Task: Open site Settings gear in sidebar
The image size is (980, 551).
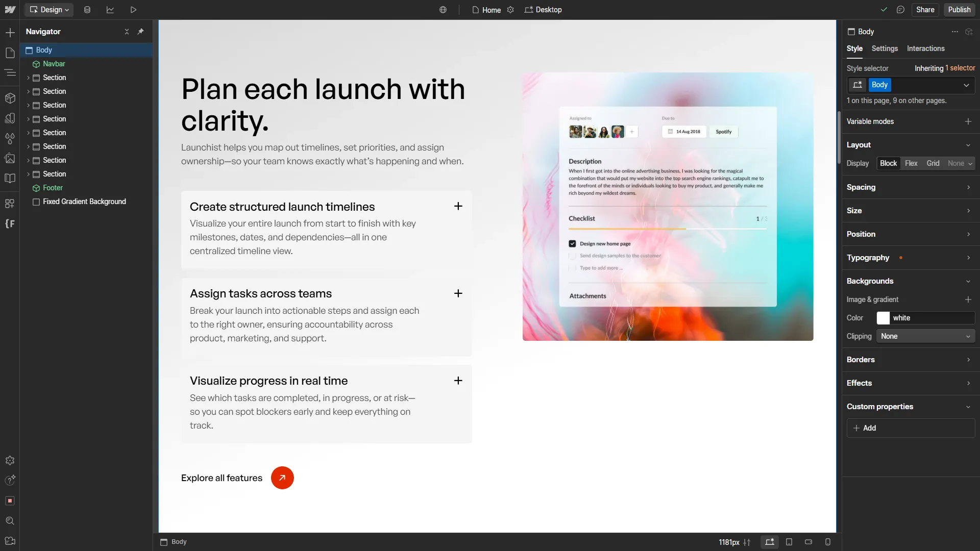Action: (10, 461)
